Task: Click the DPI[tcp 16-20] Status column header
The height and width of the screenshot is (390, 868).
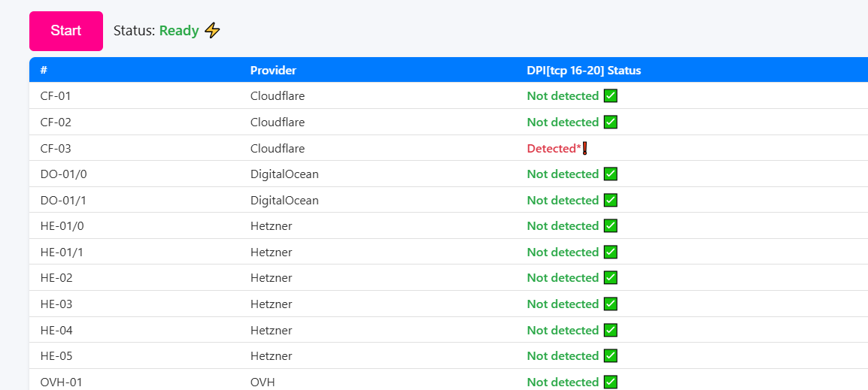Action: (584, 70)
